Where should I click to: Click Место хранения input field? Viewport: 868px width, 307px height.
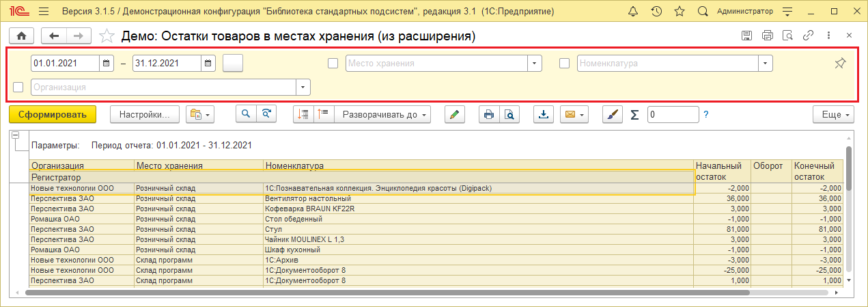436,64
